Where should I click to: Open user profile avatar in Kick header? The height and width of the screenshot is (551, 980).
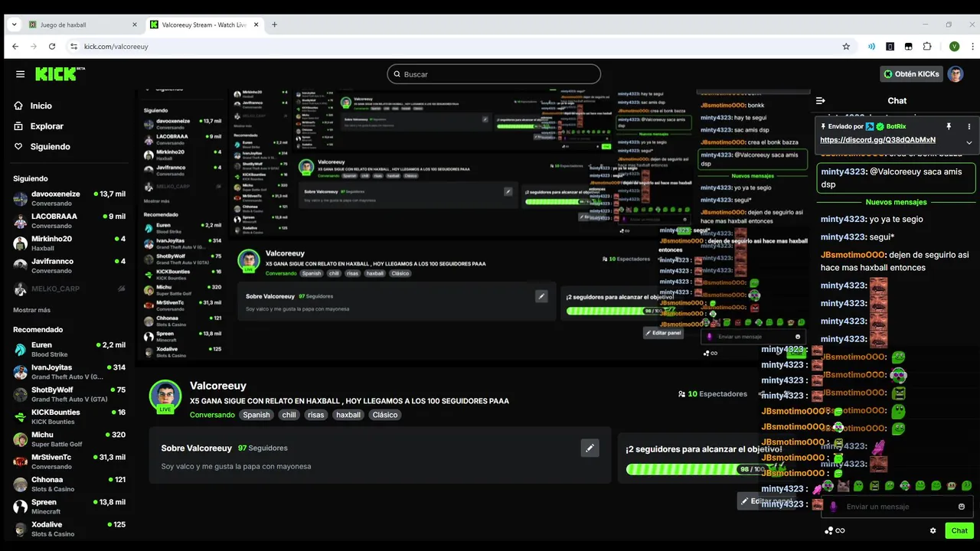955,74
